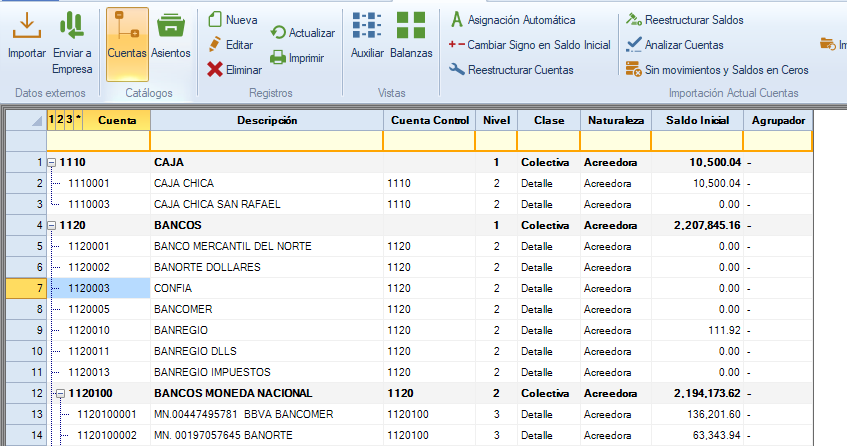Image resolution: width=847 pixels, height=446 pixels.
Task: Click the Eliminar red X icon
Action: pyautogui.click(x=216, y=70)
